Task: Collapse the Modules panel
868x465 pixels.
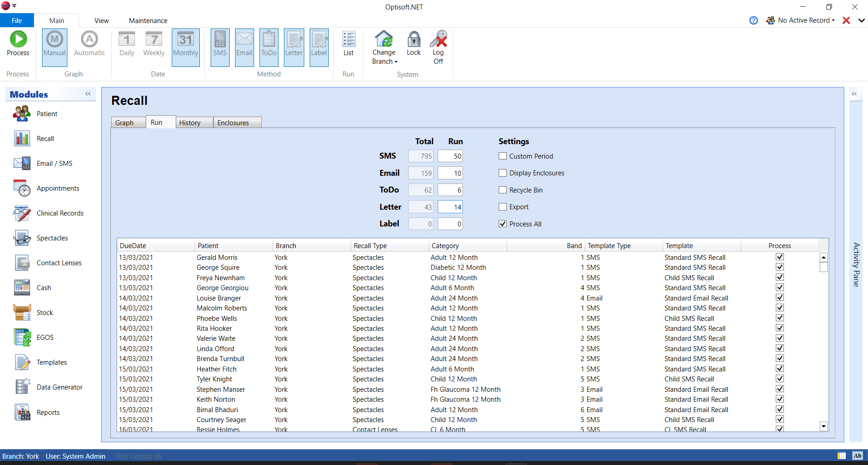Action: pyautogui.click(x=88, y=94)
